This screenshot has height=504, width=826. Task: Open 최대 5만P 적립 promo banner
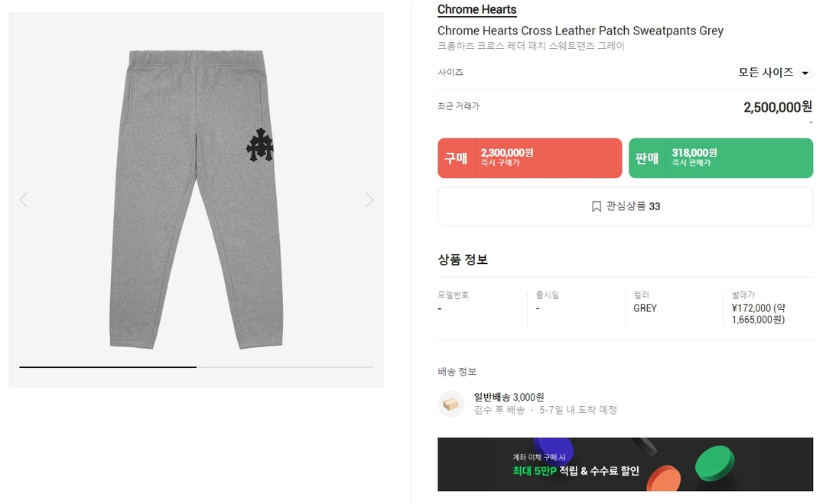tap(576, 471)
